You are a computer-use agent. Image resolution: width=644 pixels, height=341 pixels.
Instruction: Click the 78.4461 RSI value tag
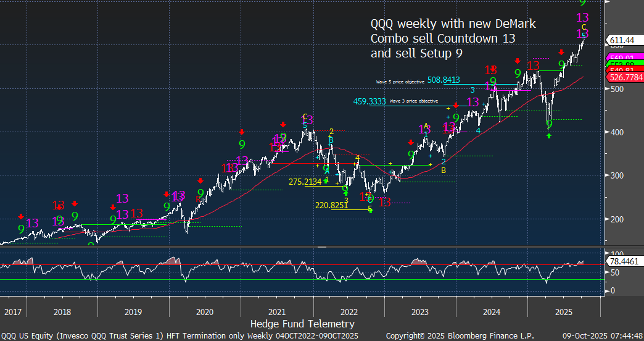[625, 262]
